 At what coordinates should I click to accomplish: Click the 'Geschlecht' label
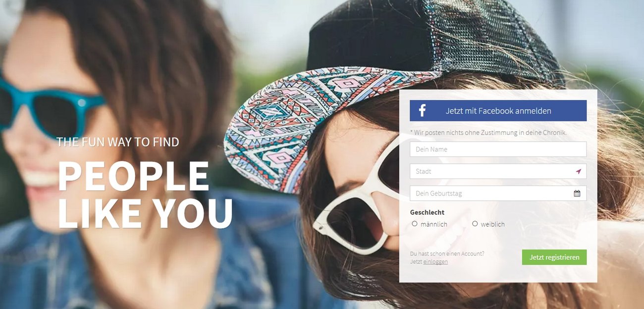(427, 212)
